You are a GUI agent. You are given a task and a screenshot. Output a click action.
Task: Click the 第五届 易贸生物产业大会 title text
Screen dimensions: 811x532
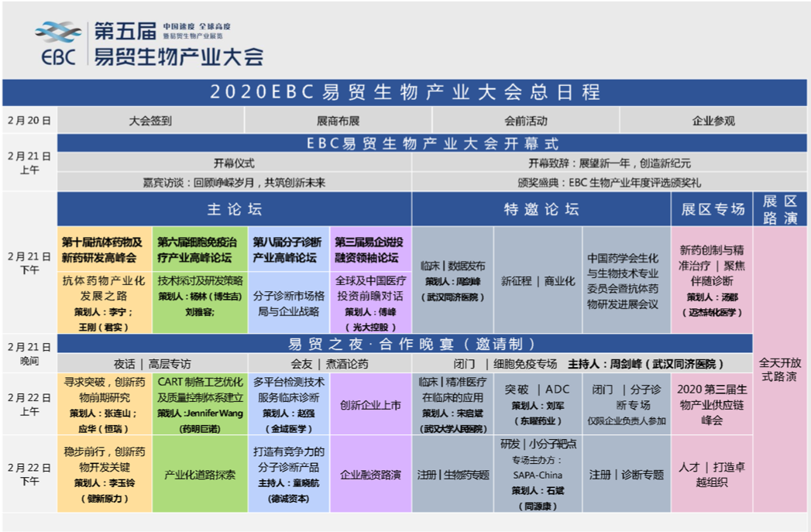(178, 44)
